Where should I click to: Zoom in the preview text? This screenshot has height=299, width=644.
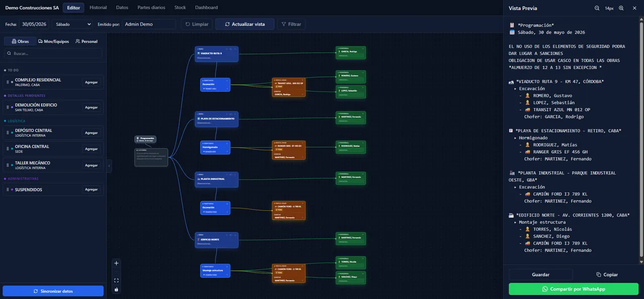621,8
